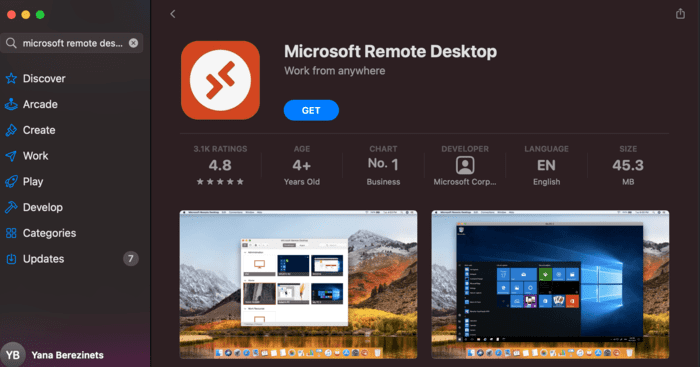Click GET to download the app
The image size is (700, 367).
[x=311, y=110]
